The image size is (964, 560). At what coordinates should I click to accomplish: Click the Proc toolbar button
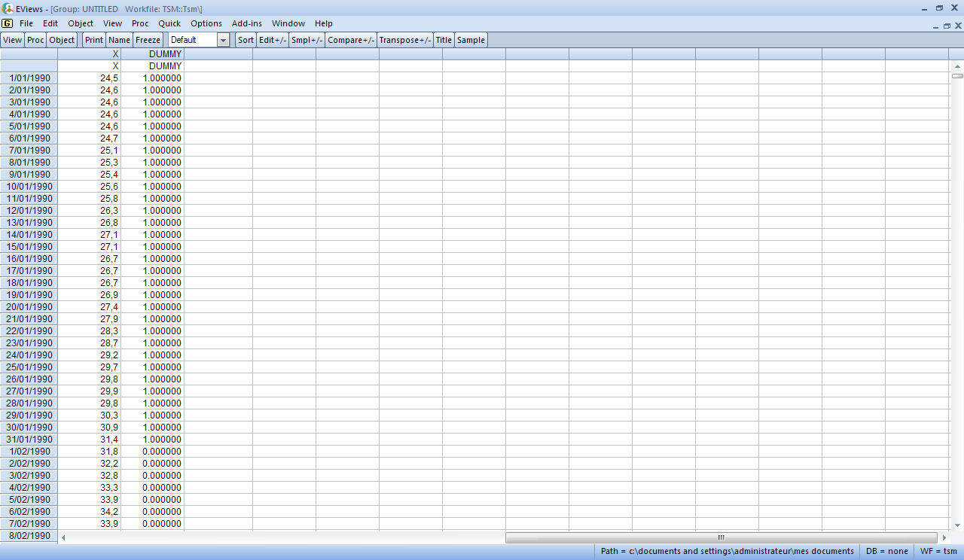click(36, 40)
